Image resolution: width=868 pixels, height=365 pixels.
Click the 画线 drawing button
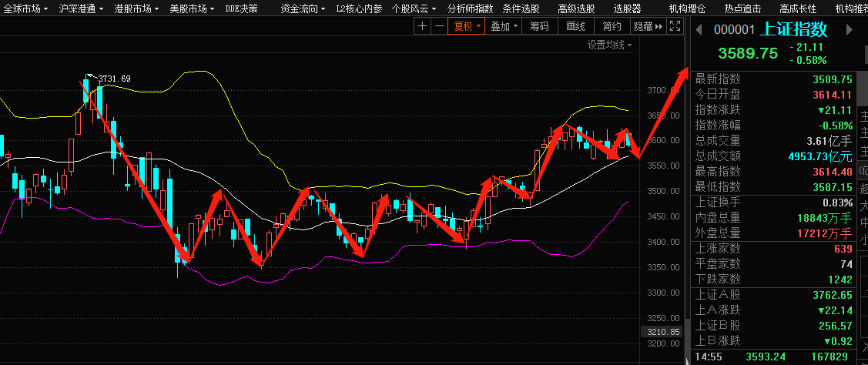coord(575,26)
